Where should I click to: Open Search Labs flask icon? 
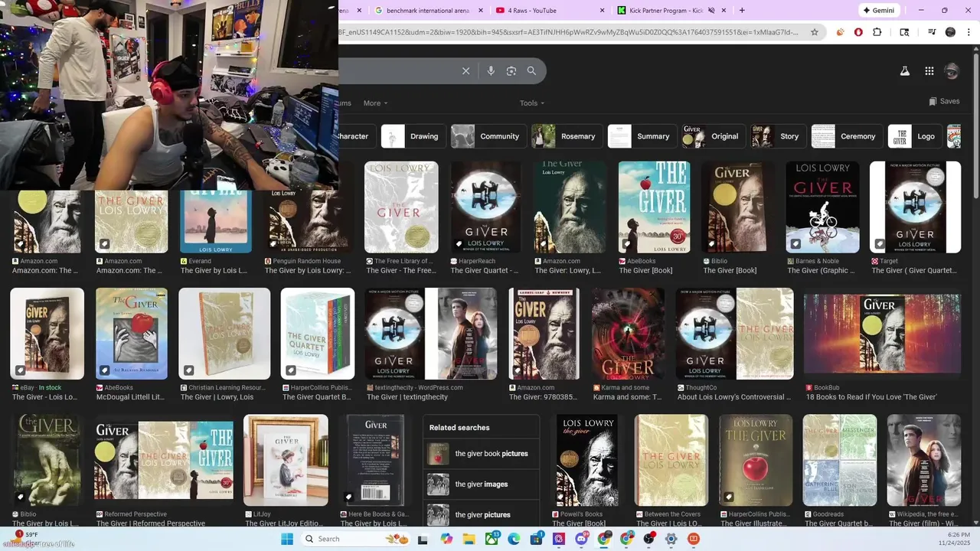point(904,71)
